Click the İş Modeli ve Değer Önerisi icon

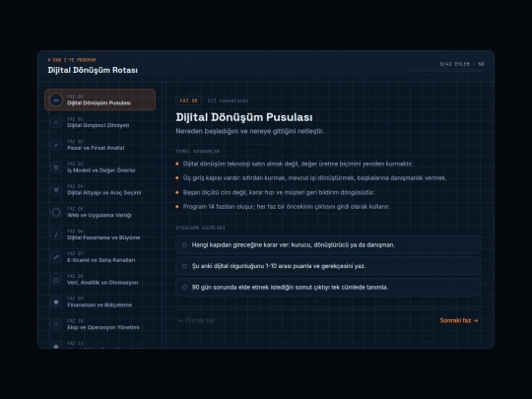click(x=56, y=167)
